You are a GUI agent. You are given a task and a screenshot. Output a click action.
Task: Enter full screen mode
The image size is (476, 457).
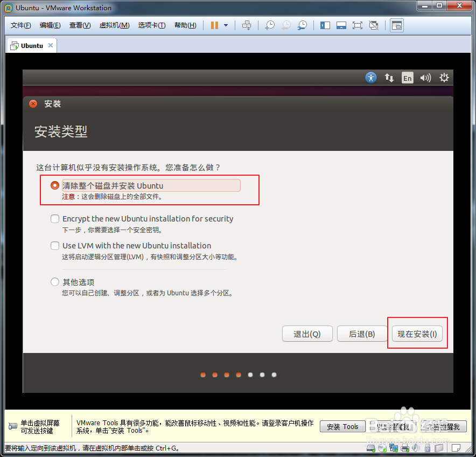click(356, 25)
